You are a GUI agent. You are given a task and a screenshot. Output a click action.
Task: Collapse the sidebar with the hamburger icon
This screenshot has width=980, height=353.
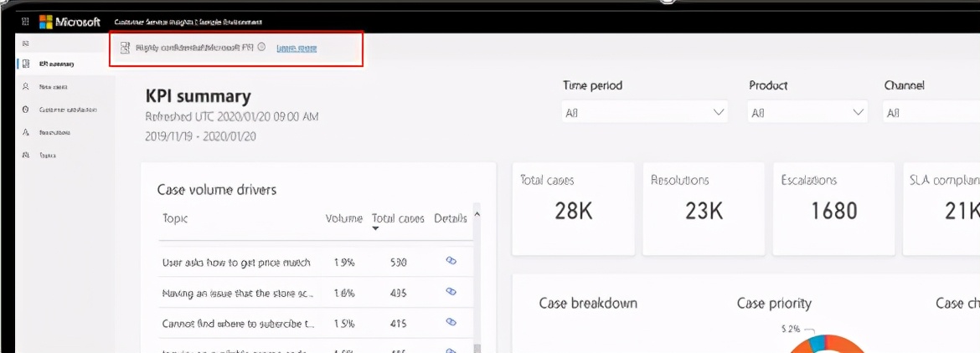pyautogui.click(x=25, y=43)
